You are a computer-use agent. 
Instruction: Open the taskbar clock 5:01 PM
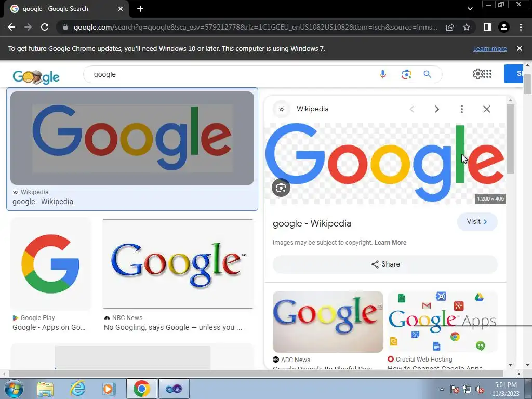(506, 389)
